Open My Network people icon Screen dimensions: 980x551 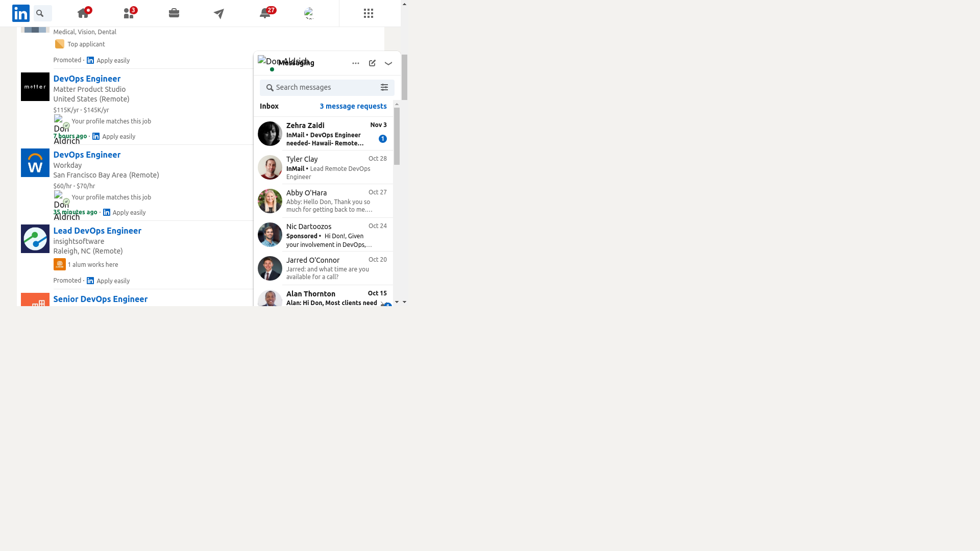tap(129, 13)
